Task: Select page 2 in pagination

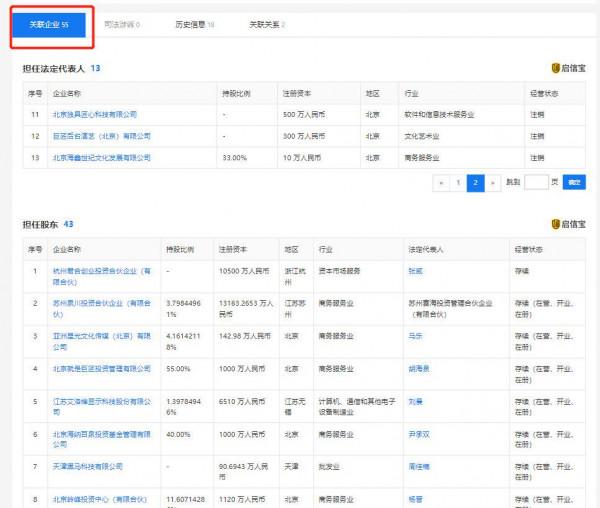Action: coord(475,183)
